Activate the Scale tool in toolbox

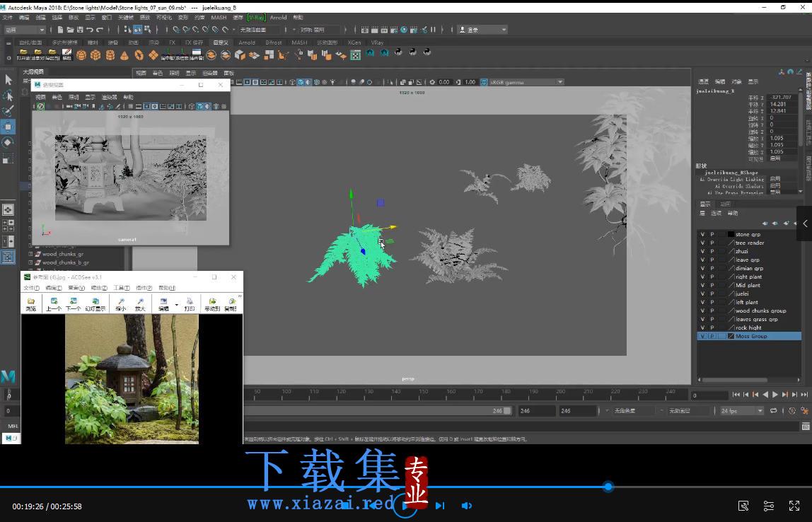tap(8, 159)
